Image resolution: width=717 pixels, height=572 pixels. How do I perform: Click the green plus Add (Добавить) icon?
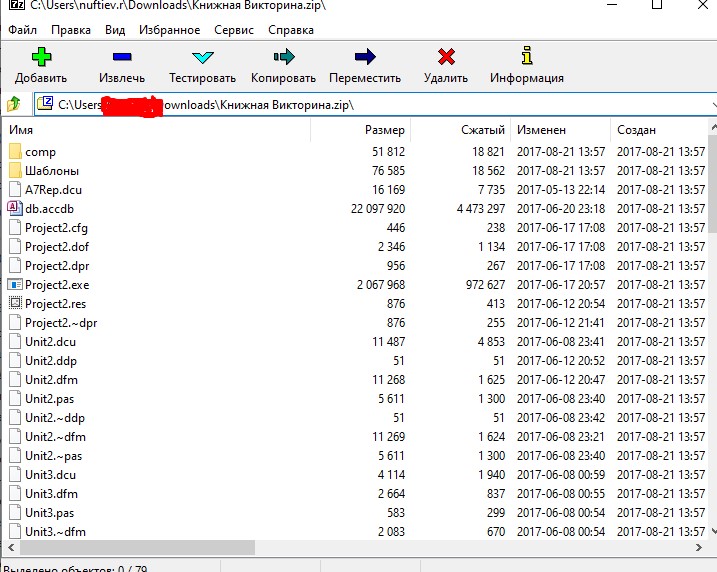(41, 57)
